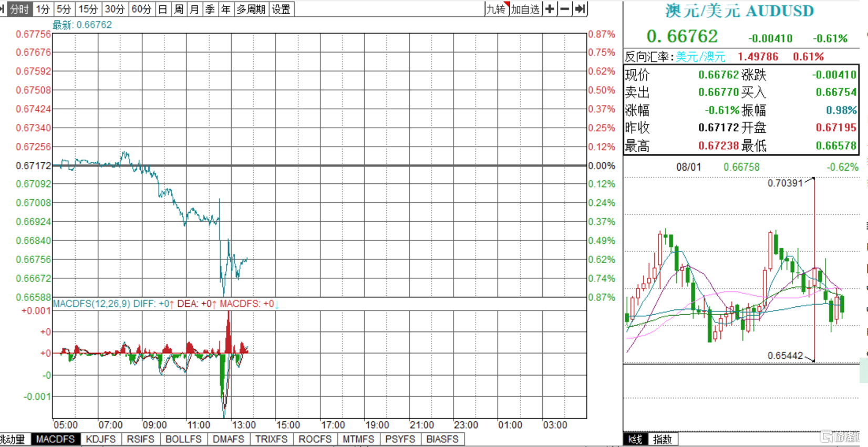Select the ROCFS indicator tab

tap(315, 439)
